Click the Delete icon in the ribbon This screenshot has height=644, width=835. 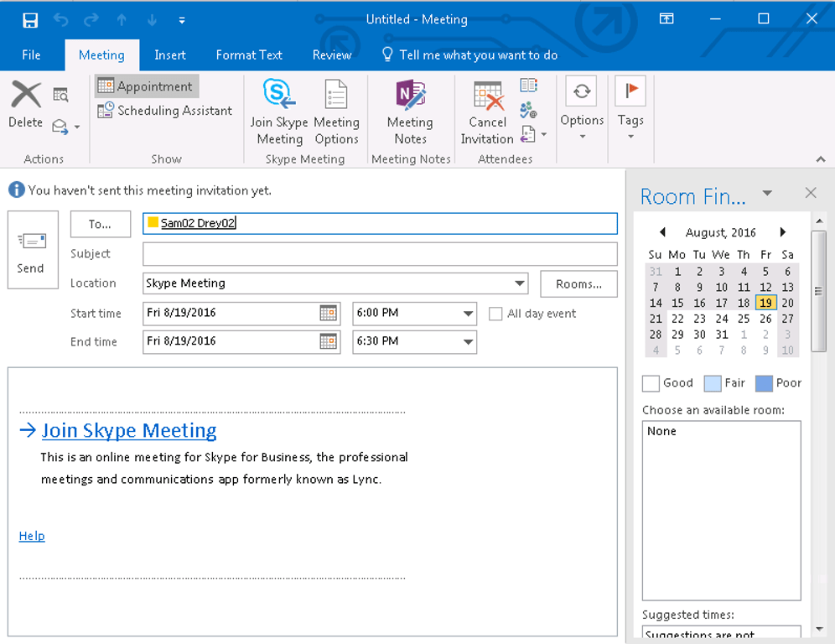coord(25,94)
